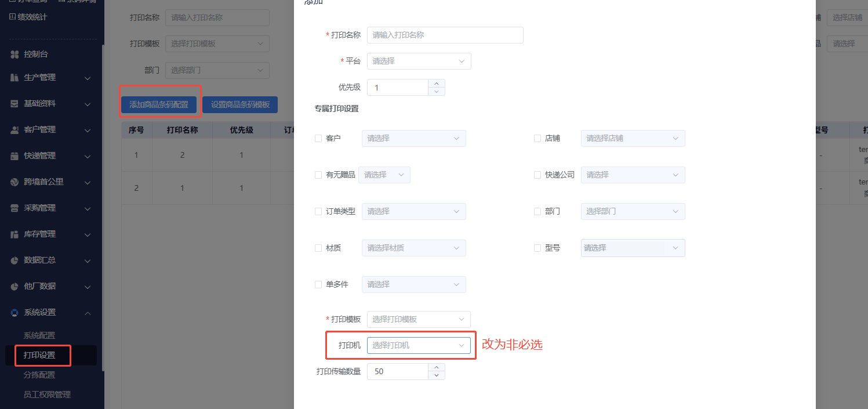Decrease 打印传输数量 with the down arrow
Image resolution: width=868 pixels, height=409 pixels.
437,375
